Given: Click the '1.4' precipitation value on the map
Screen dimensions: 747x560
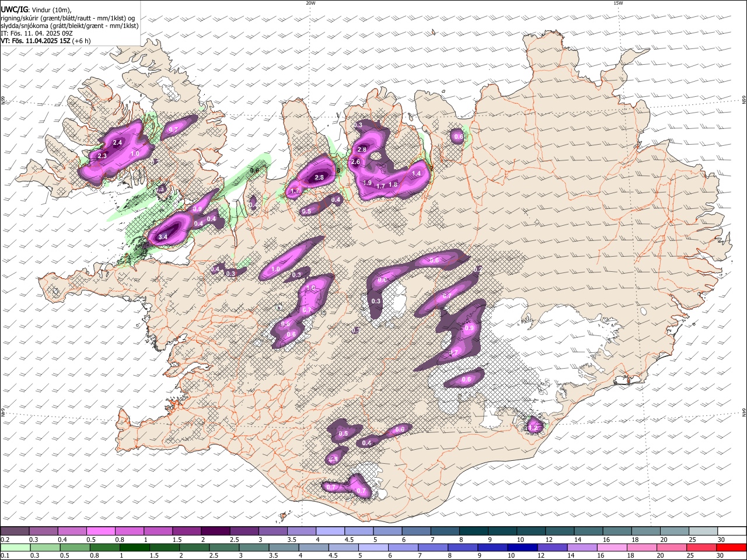Looking at the screenshot, I should click(x=417, y=173).
